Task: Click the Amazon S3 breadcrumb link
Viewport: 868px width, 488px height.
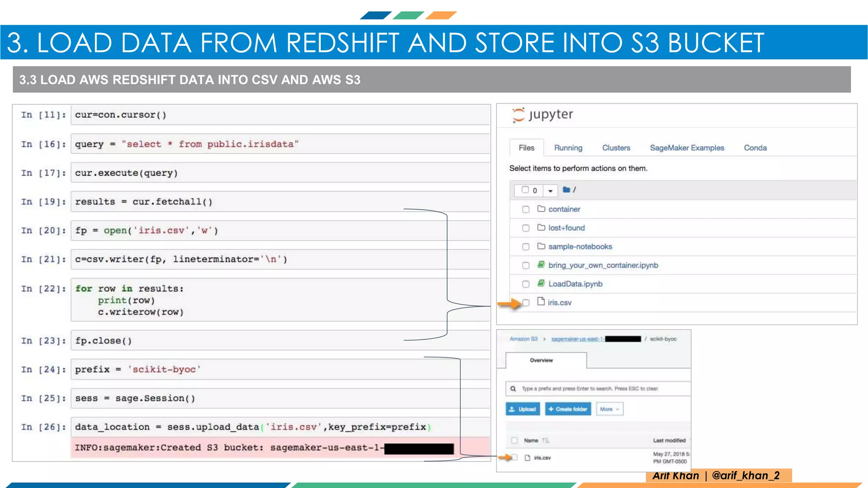Action: tap(523, 339)
